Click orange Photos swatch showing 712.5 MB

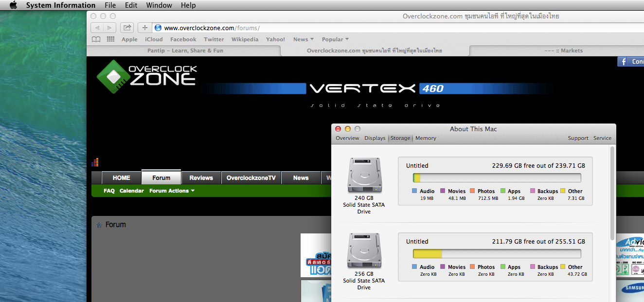(x=472, y=191)
